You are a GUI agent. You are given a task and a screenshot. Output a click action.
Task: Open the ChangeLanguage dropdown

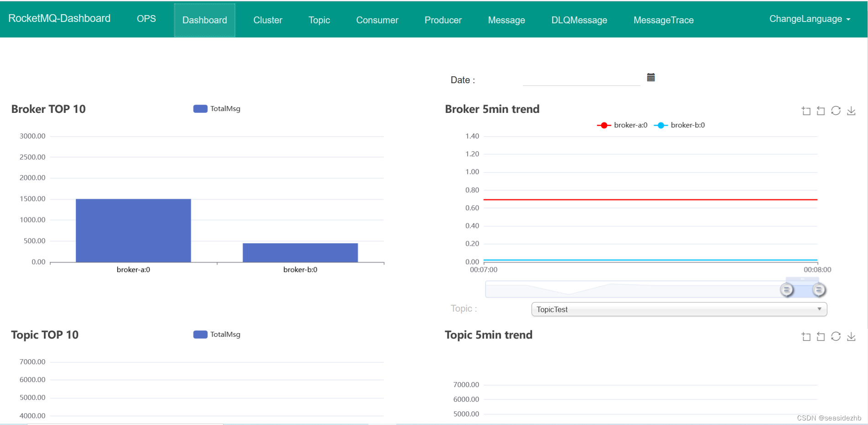click(809, 19)
